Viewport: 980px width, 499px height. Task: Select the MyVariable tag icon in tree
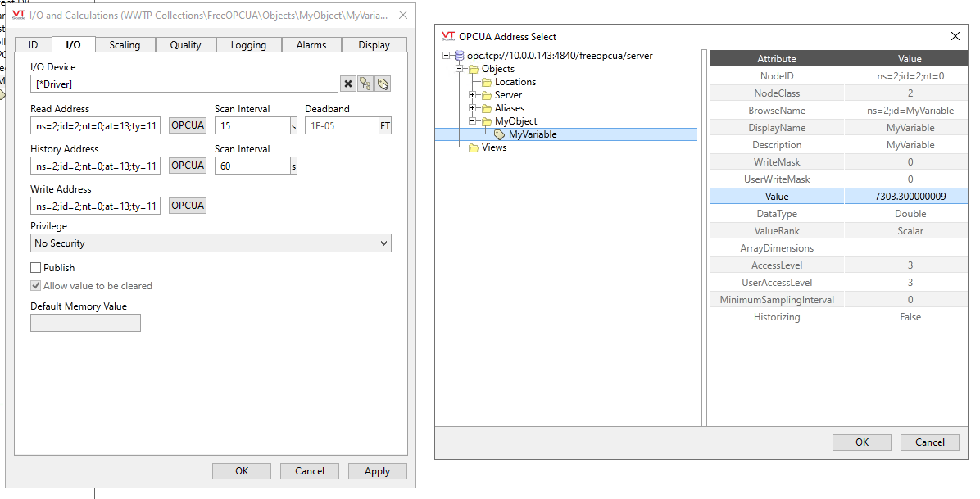click(x=500, y=134)
